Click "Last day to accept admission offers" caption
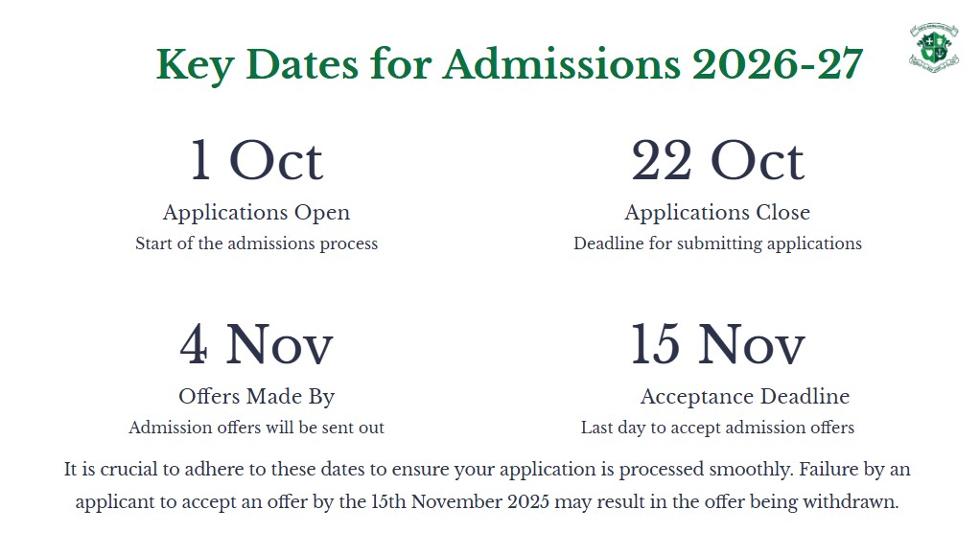 717,428
